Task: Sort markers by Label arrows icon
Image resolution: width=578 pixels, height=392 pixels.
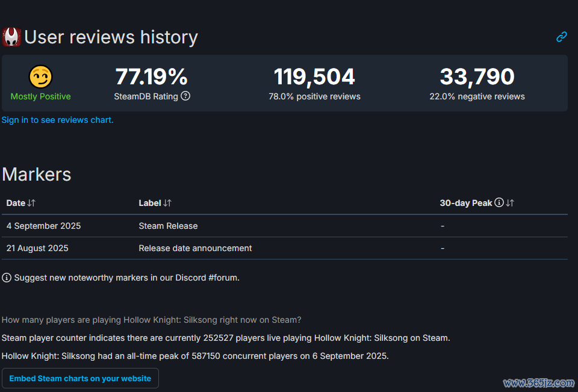Action: coord(168,203)
